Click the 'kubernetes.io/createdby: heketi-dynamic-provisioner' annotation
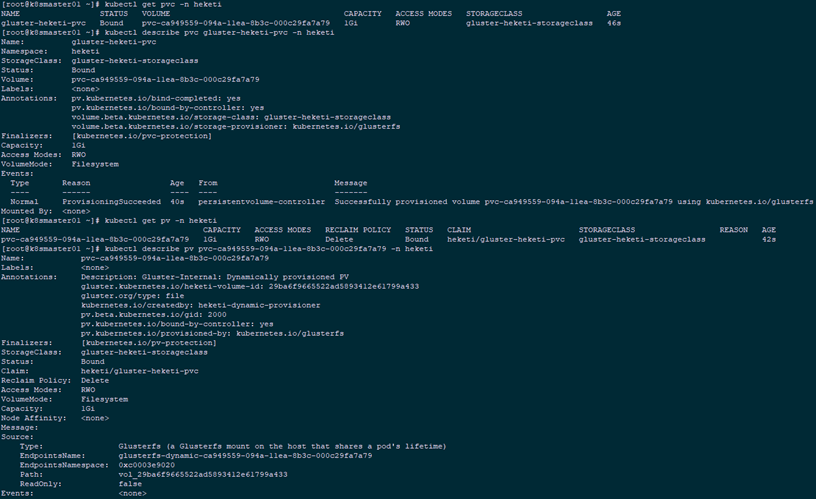The width and height of the screenshot is (816, 499). (x=200, y=305)
